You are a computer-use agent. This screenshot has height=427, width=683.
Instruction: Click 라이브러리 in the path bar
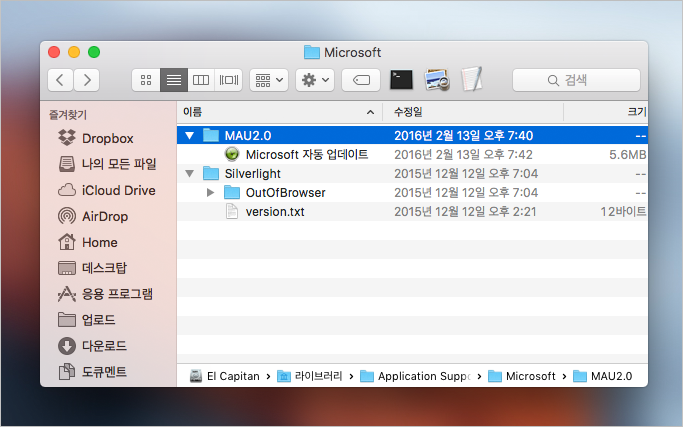310,376
